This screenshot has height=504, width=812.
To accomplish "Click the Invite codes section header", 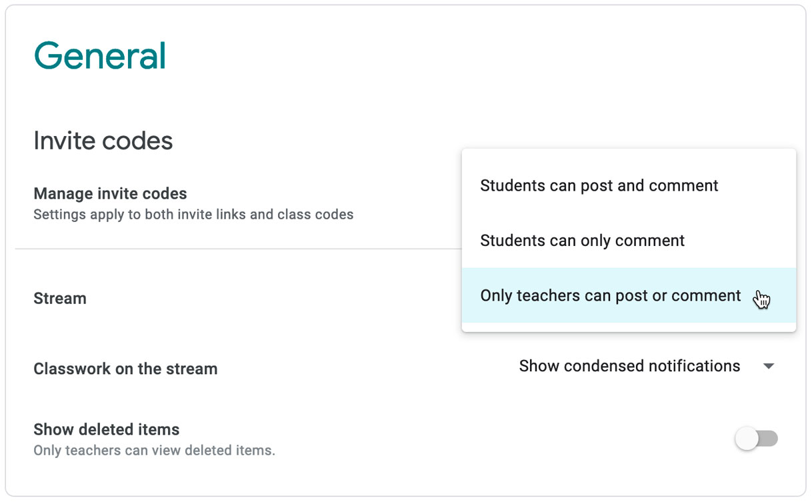I will (x=103, y=141).
